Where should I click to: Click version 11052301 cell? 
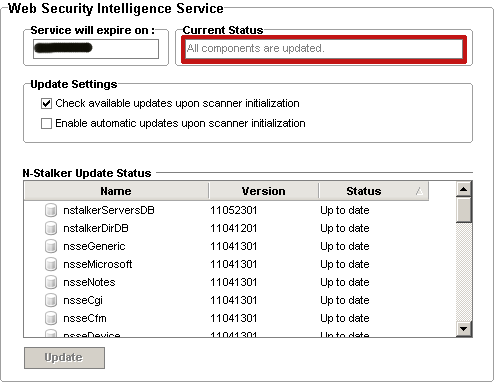(233, 210)
